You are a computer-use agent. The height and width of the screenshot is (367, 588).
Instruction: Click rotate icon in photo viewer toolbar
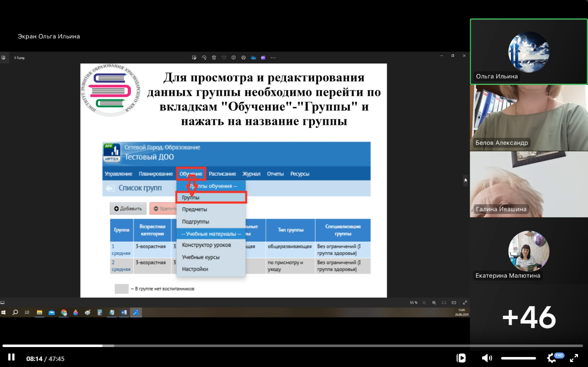coord(204,57)
